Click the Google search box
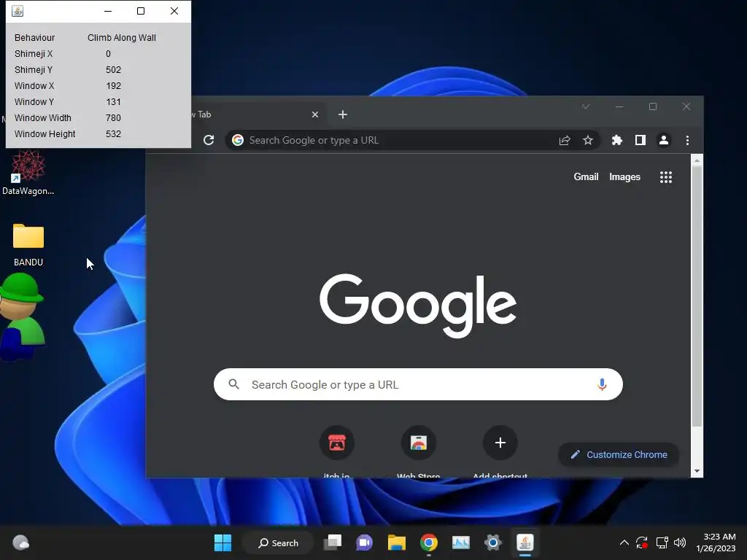The width and height of the screenshot is (747, 560). (x=418, y=384)
